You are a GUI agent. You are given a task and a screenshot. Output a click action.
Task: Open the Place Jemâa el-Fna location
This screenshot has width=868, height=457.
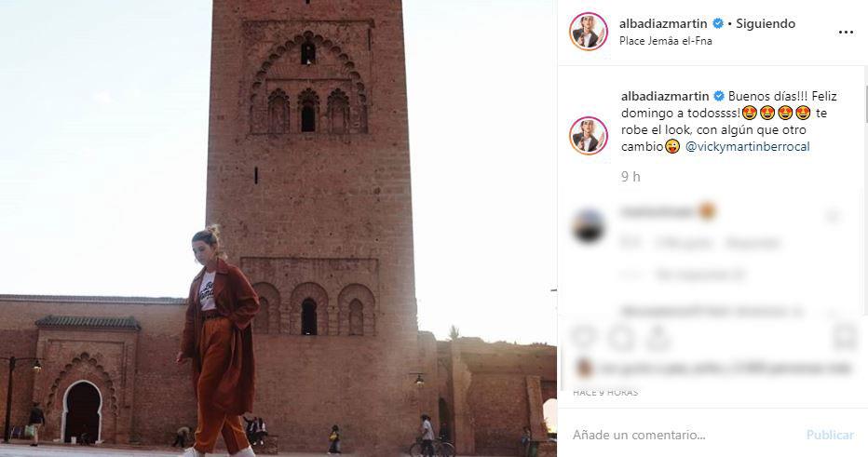pyautogui.click(x=665, y=41)
